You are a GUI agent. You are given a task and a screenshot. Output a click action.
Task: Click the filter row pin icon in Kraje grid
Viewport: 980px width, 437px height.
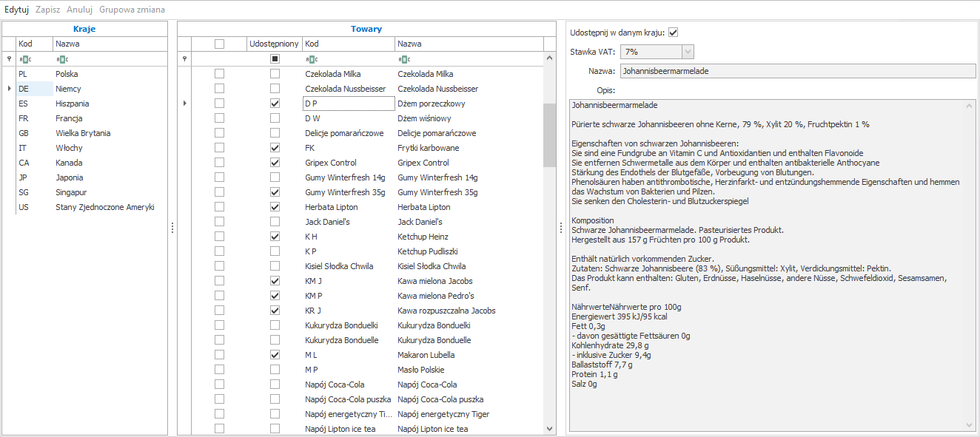point(9,59)
